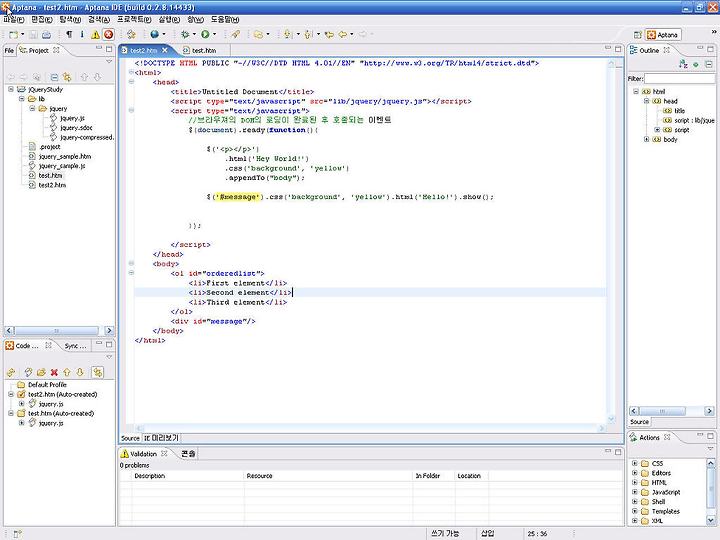
Task: Open the 도움말 menu
Action: 225,20
